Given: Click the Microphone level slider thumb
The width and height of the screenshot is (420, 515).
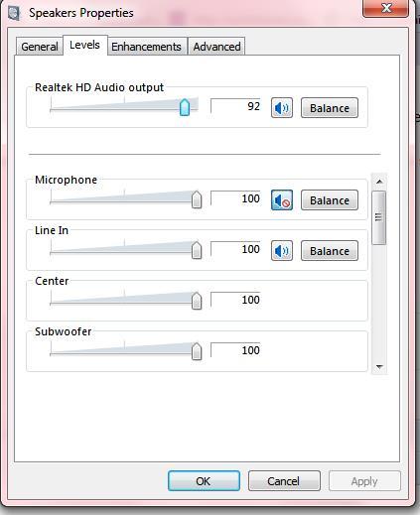Looking at the screenshot, I should (197, 199).
